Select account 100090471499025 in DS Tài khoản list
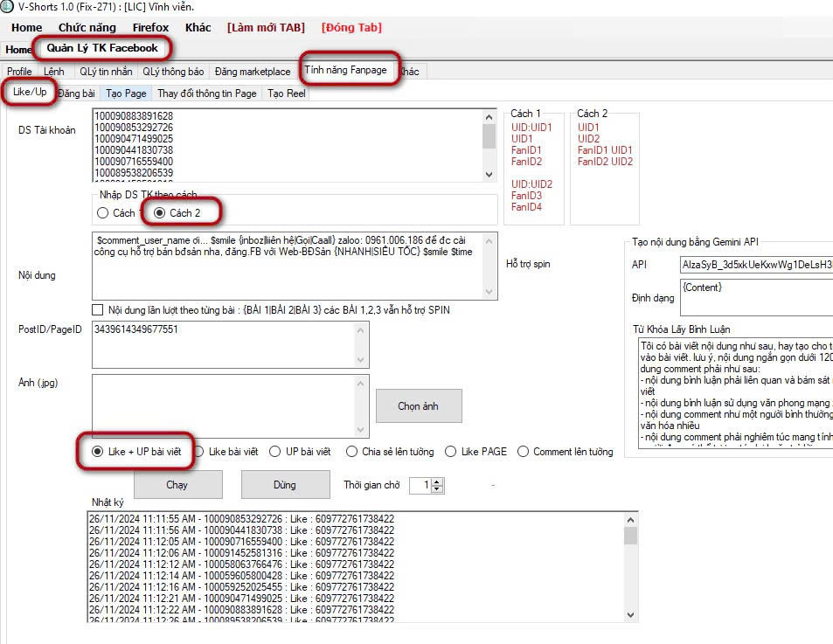Image resolution: width=833 pixels, height=644 pixels. [134, 139]
